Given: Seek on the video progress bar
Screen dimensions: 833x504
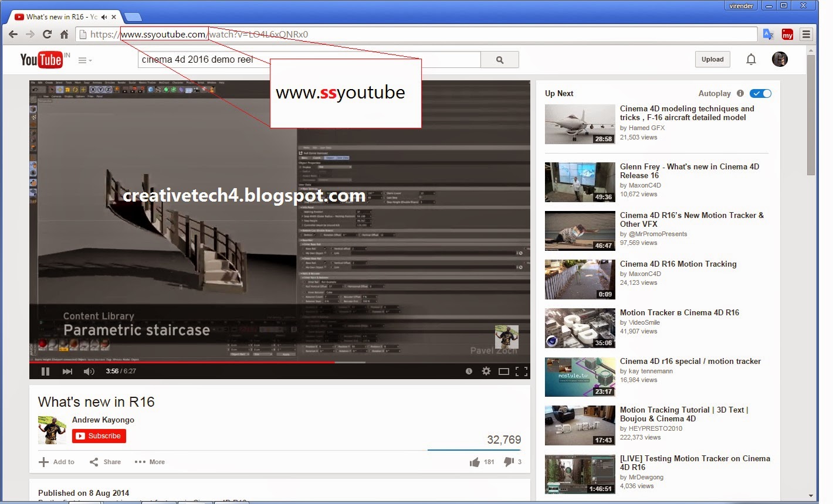Looking at the screenshot, I should tap(280, 362).
